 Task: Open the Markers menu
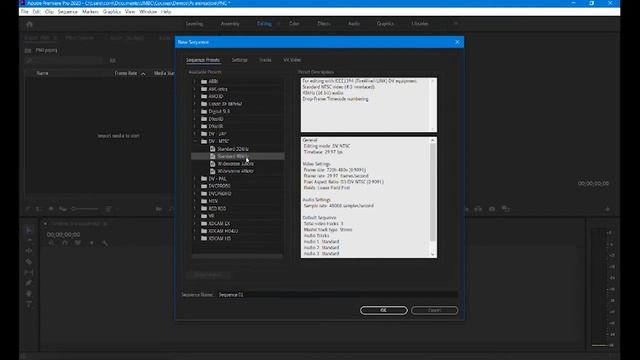point(90,12)
